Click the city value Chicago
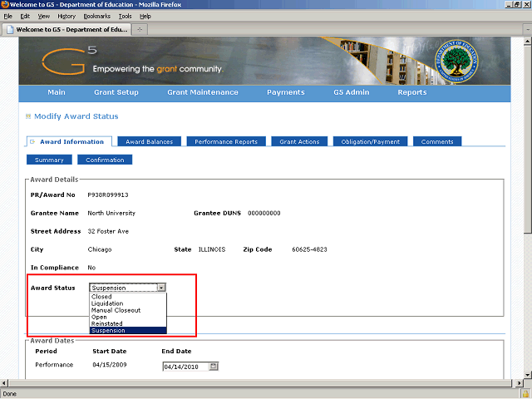This screenshot has height=399, width=532. (100, 249)
